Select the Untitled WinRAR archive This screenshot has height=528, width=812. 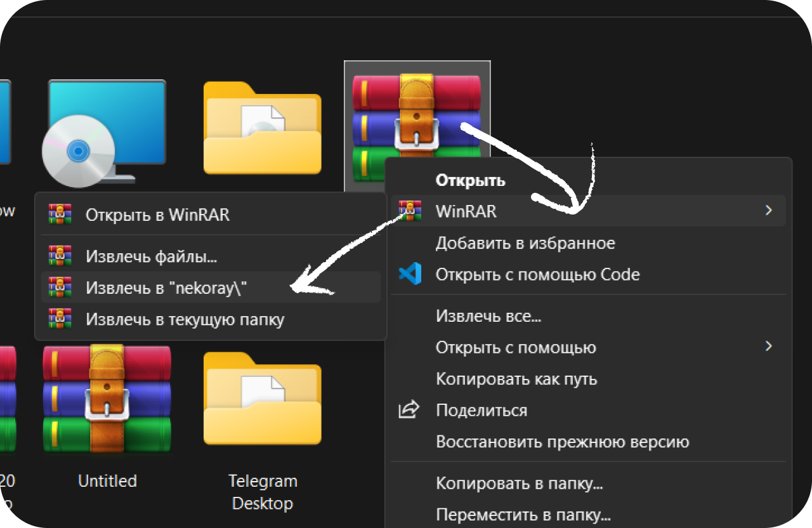(x=107, y=400)
